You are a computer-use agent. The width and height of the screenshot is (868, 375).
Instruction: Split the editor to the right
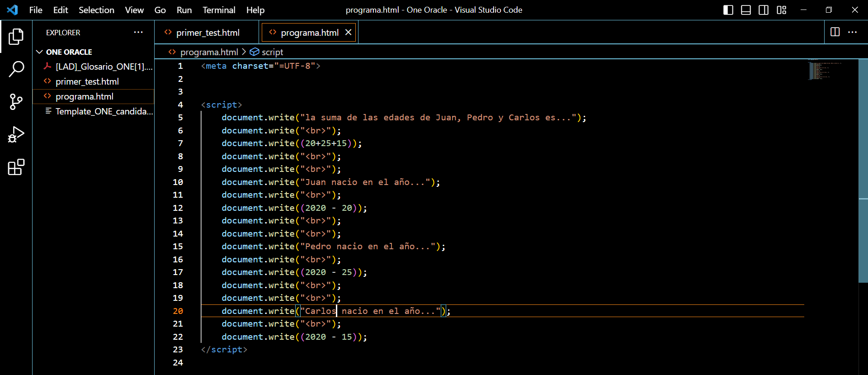click(x=835, y=32)
